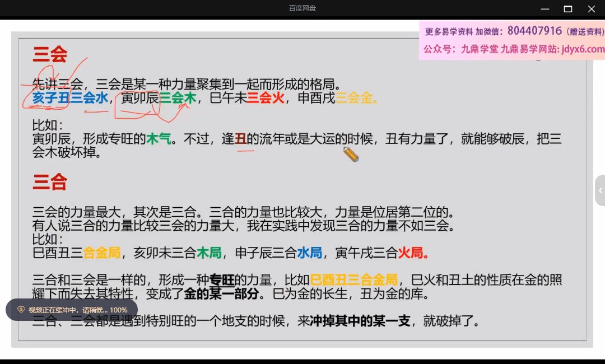Viewport: 605px width, 364px height.
Task: Maximize the 百度网盘 player window
Action: coord(568,9)
